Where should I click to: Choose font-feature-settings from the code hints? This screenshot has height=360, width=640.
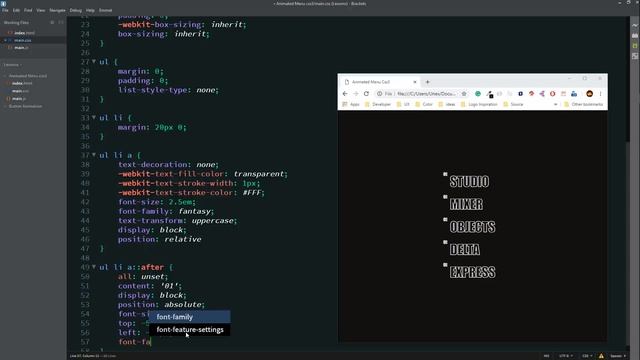(189, 329)
